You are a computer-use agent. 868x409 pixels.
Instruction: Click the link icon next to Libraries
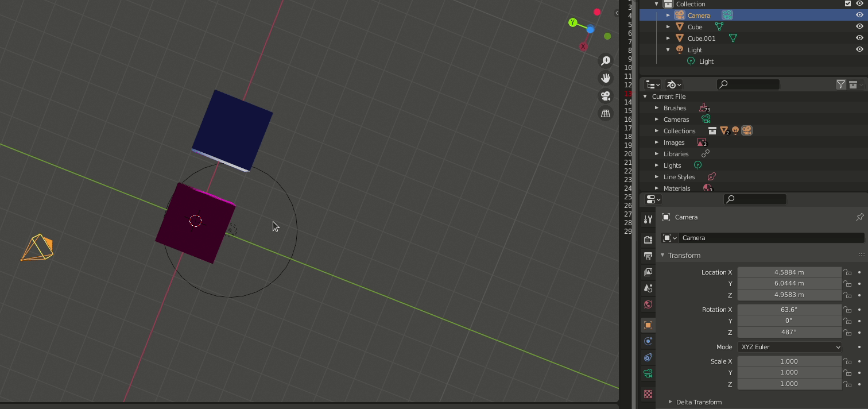(705, 153)
